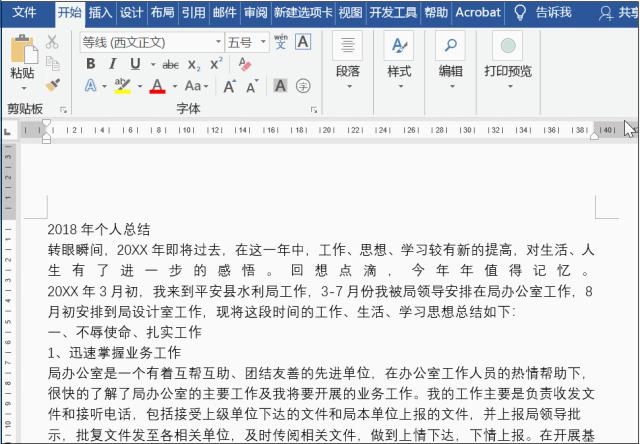The width and height of the screenshot is (640, 444).
Task: Toggle Bold formatting
Action: point(91,64)
